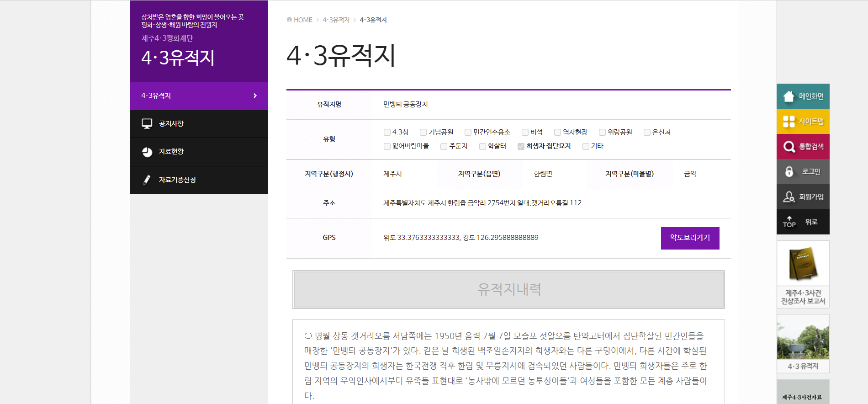
Task: Click the 회원가입 user icon
Action: [789, 197]
